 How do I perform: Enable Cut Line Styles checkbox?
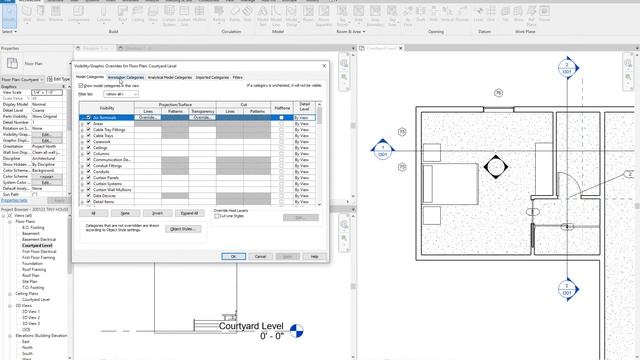coord(217,216)
